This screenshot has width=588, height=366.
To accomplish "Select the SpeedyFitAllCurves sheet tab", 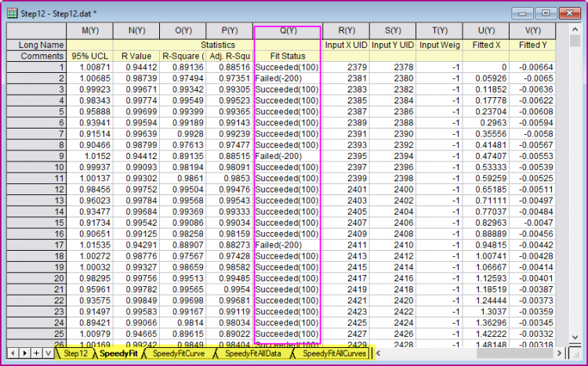I will [334, 353].
